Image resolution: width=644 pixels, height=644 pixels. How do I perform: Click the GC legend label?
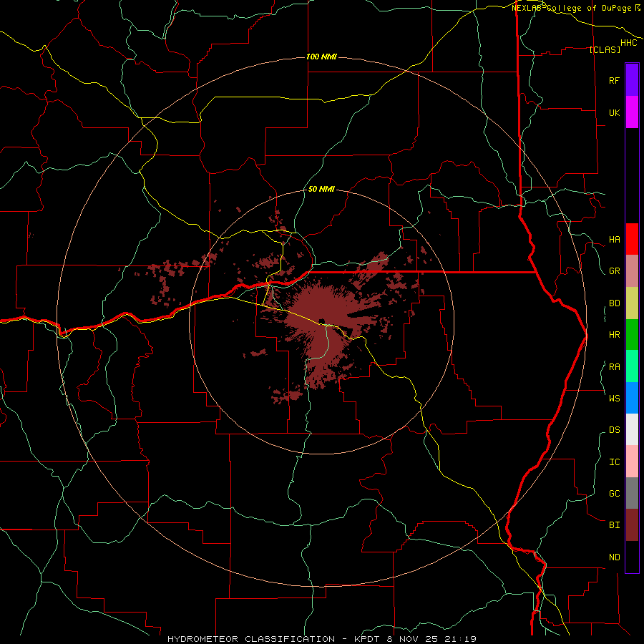click(614, 493)
